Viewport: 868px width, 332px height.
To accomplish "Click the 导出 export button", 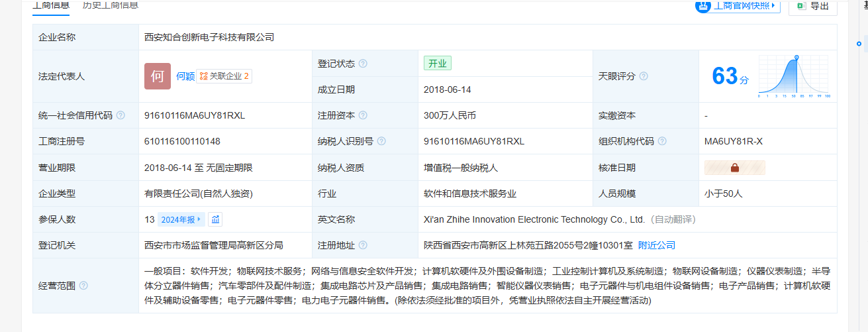I will click(x=813, y=6).
